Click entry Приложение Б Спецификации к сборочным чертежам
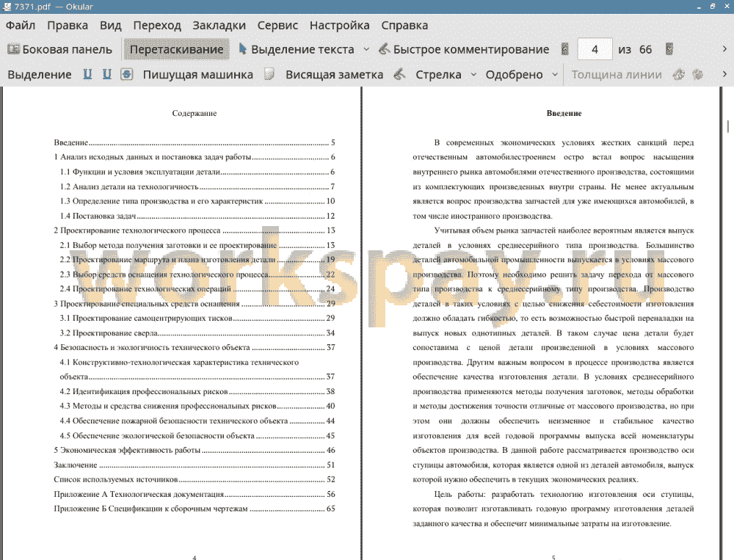Screen dimensions: 734x560 (195, 509)
